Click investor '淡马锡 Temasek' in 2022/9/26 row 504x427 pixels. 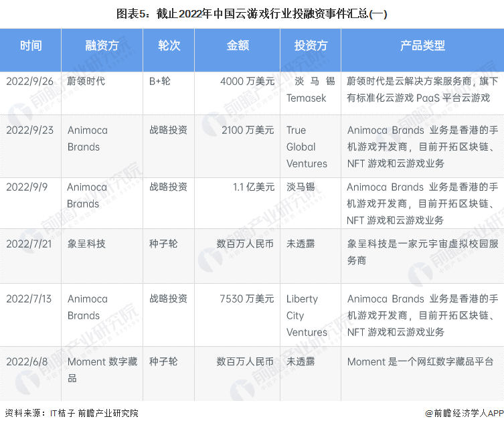(311, 90)
